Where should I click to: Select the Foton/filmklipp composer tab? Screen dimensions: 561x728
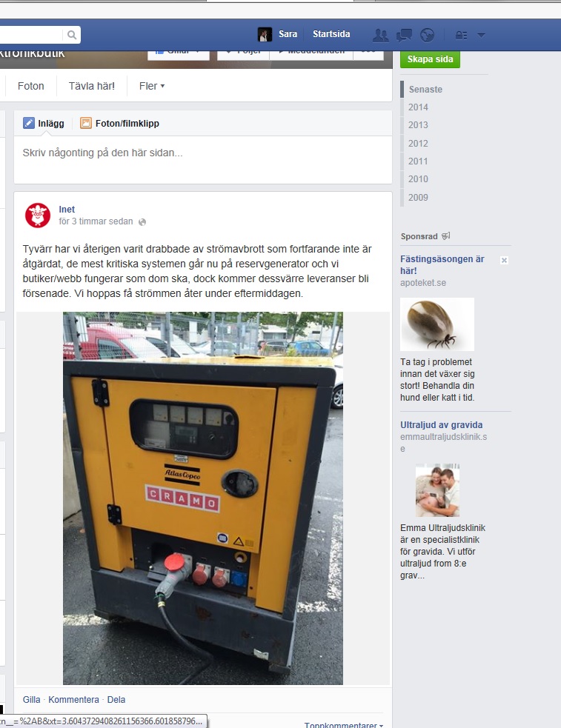(x=120, y=123)
